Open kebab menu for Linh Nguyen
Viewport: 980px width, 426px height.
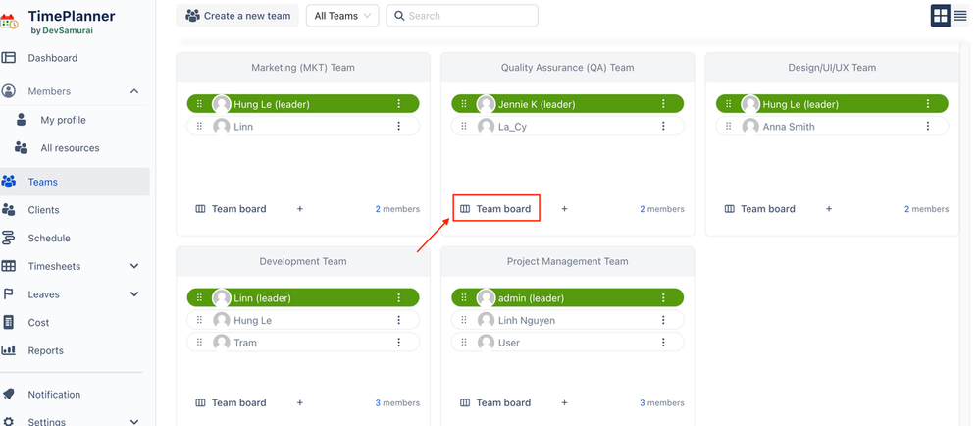pyautogui.click(x=663, y=320)
